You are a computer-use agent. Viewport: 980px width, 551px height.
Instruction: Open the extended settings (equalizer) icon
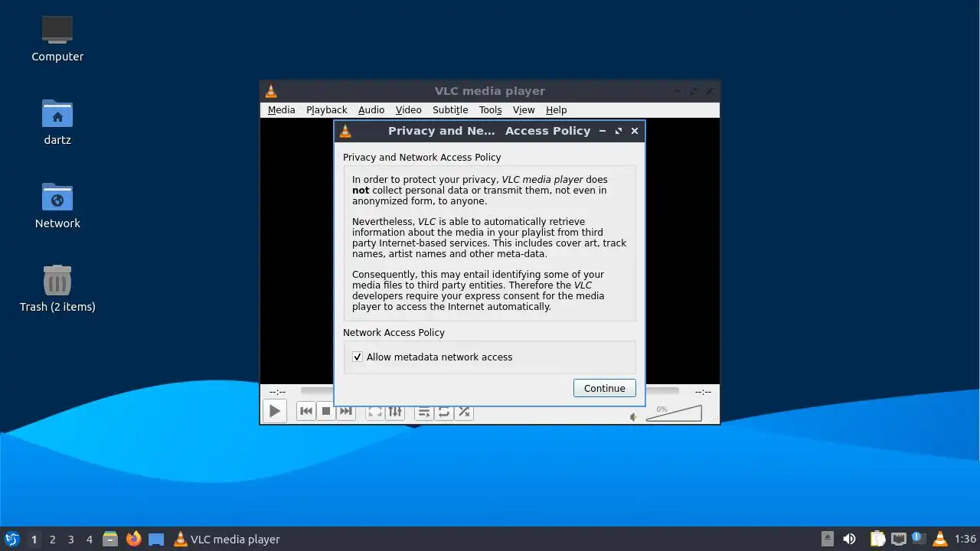395,412
